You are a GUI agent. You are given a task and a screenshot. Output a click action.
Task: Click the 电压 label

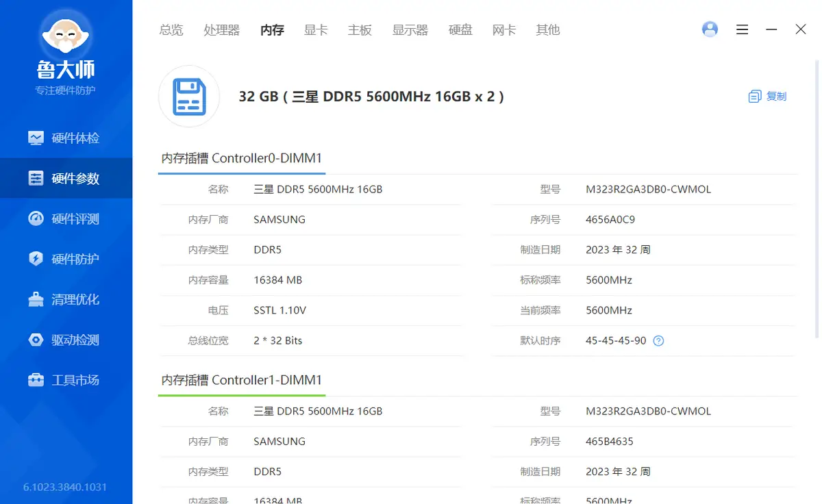219,310
